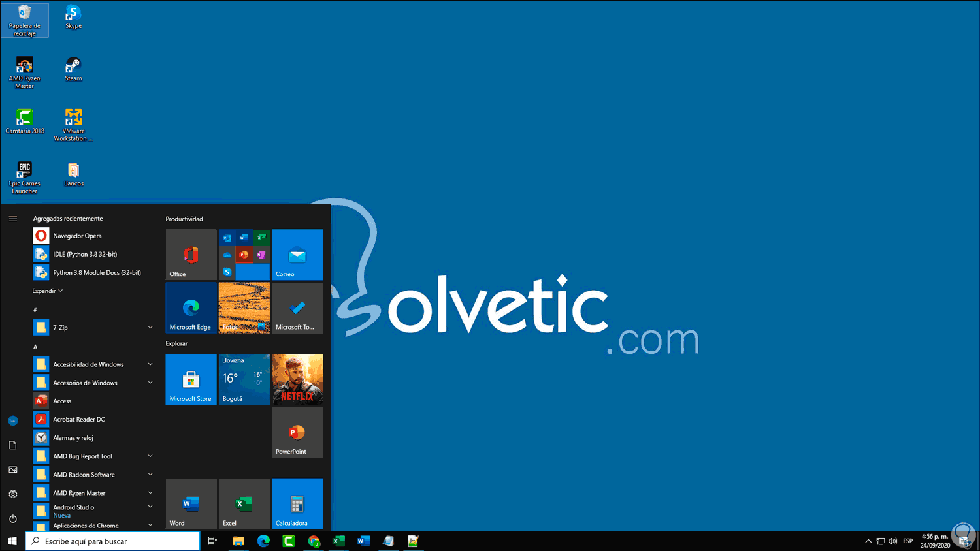Screen dimensions: 980x551
Task: Open the Microsoft Store tile
Action: pos(191,379)
